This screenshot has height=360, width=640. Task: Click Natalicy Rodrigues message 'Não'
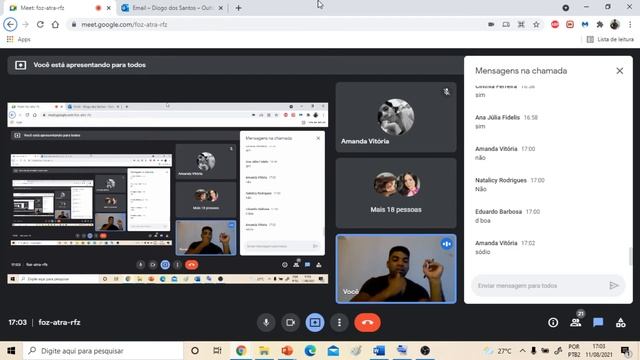coord(481,189)
